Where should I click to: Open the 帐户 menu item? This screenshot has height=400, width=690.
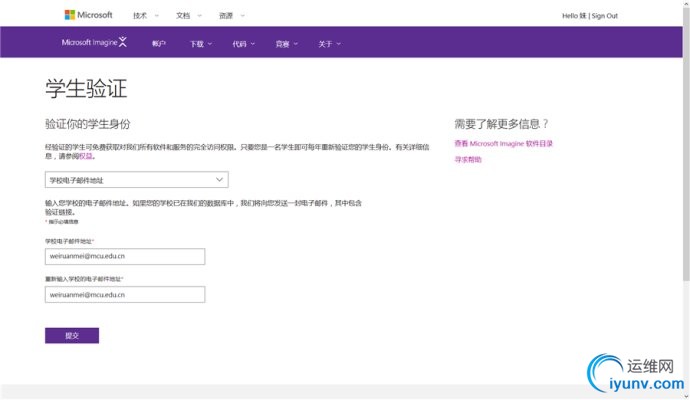pos(158,44)
